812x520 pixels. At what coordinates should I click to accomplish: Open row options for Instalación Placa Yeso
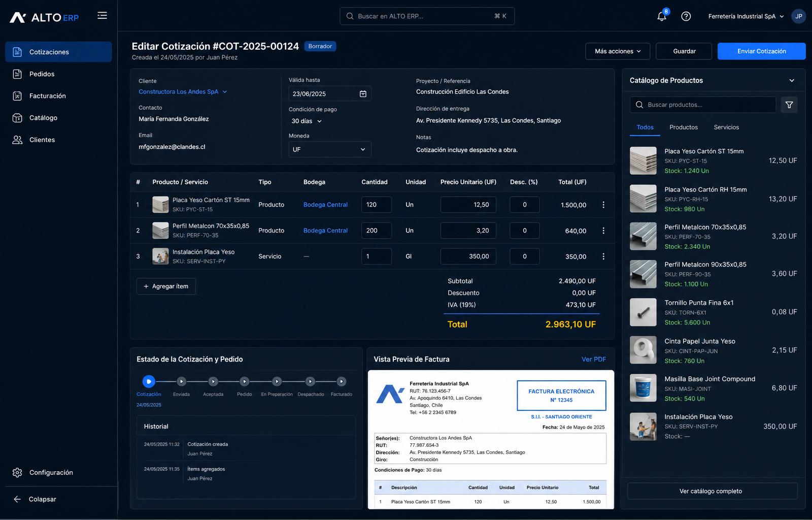point(603,256)
